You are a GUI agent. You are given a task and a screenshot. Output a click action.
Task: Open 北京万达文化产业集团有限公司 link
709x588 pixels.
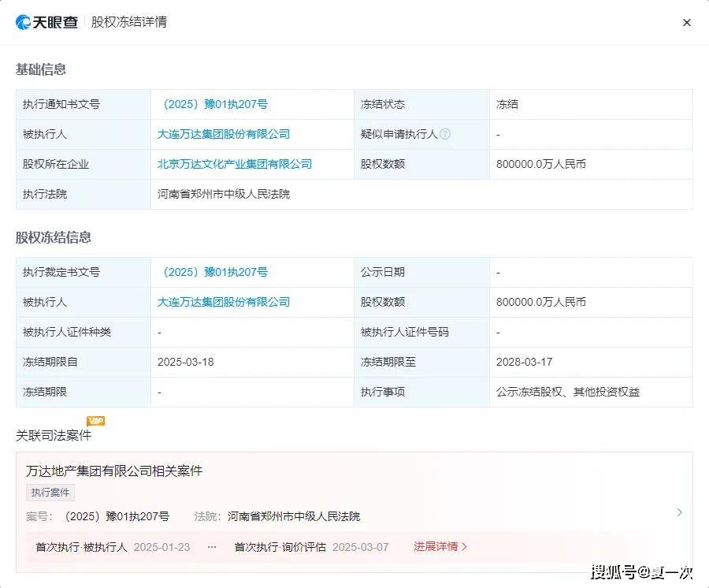235,164
